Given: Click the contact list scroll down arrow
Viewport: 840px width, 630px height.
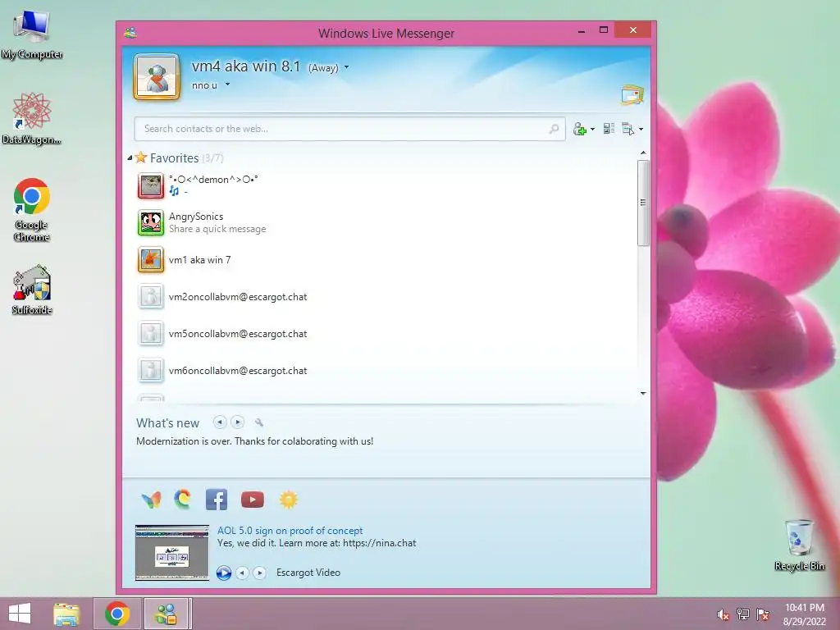Looking at the screenshot, I should [643, 393].
